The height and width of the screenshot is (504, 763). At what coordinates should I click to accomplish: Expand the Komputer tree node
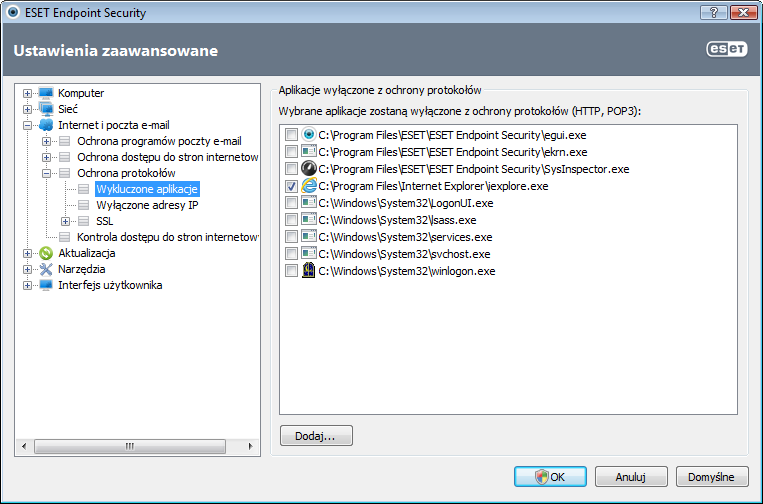click(x=27, y=93)
